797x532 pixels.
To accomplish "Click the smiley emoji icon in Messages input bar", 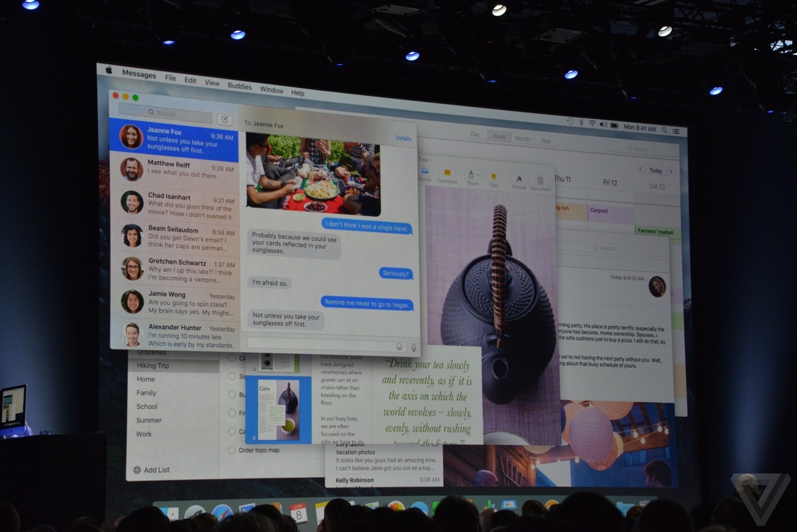I will pyautogui.click(x=400, y=346).
